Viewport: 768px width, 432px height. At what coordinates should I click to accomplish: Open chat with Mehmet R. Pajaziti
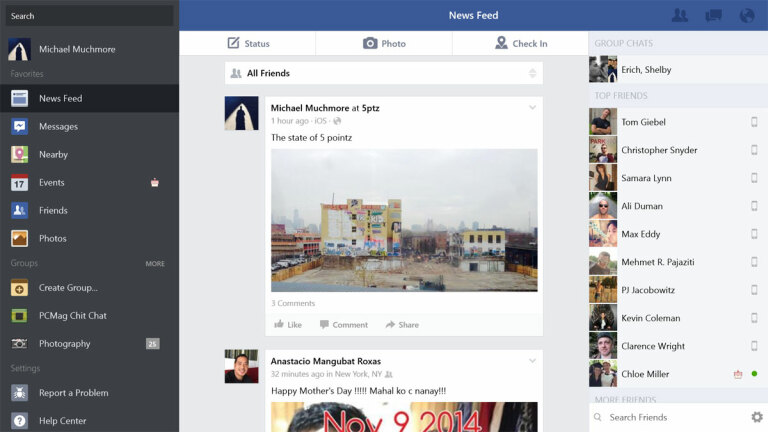pyautogui.click(x=678, y=262)
